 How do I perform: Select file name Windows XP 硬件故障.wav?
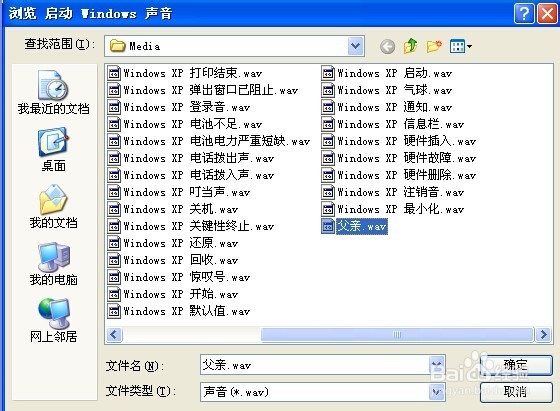coord(407,158)
